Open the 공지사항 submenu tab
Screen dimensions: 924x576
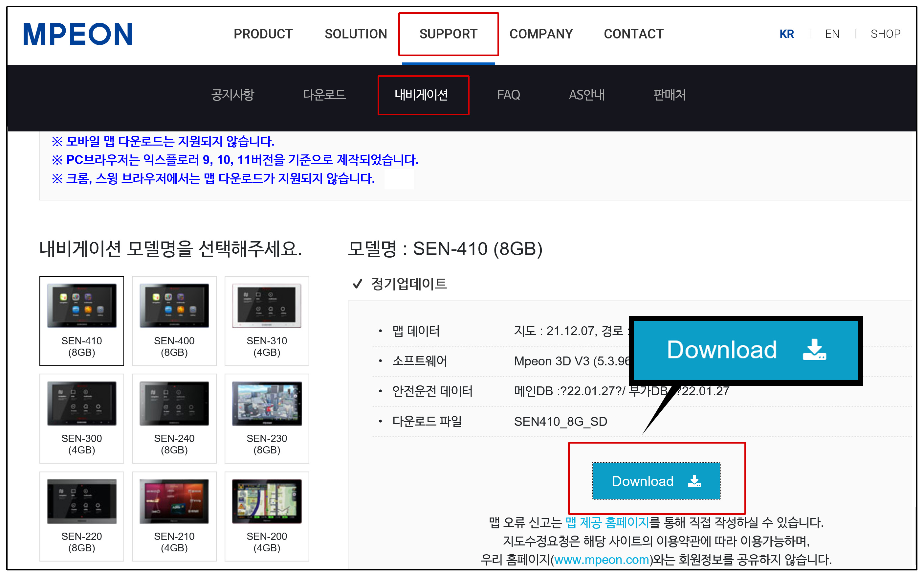click(232, 95)
